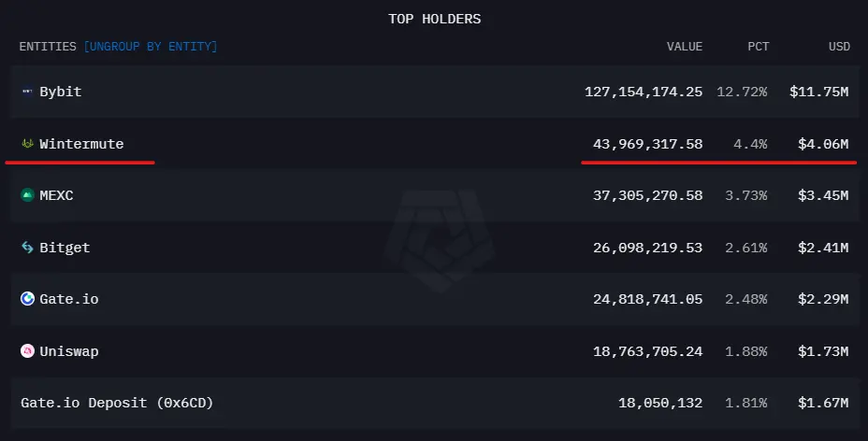
Task: Sort holders by the VALUE column
Action: pos(685,47)
